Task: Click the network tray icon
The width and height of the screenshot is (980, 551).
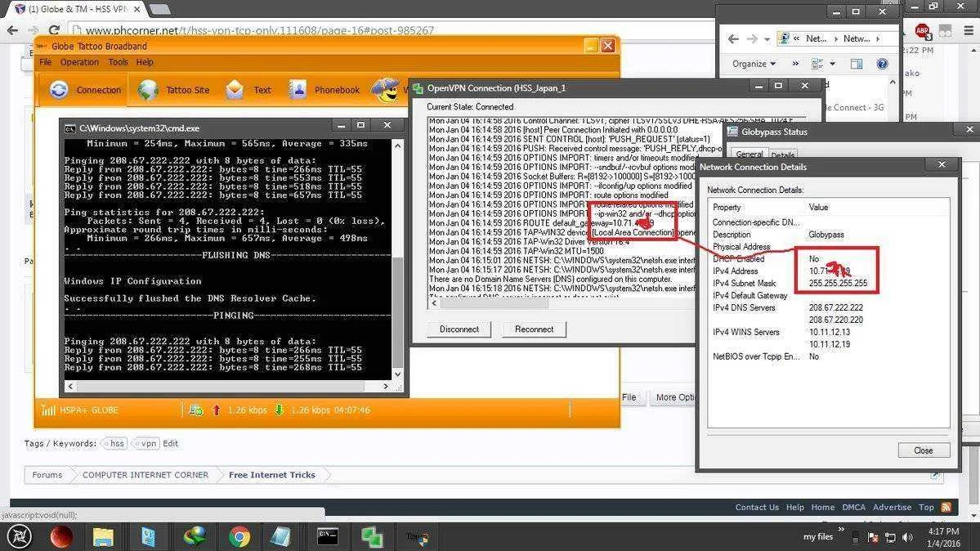Action: click(x=891, y=537)
